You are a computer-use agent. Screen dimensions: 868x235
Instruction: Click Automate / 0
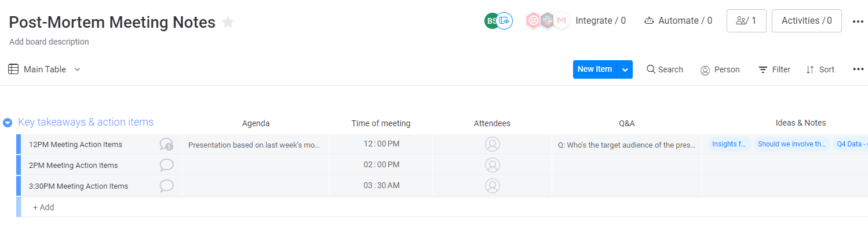(679, 21)
